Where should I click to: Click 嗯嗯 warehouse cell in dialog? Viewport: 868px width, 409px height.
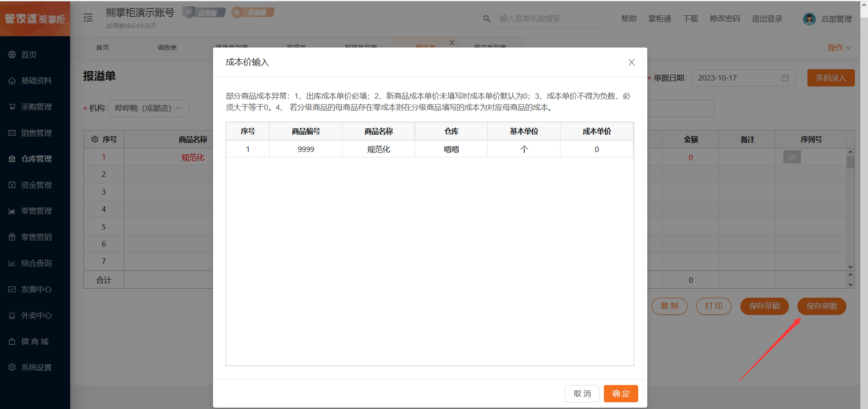pos(451,149)
